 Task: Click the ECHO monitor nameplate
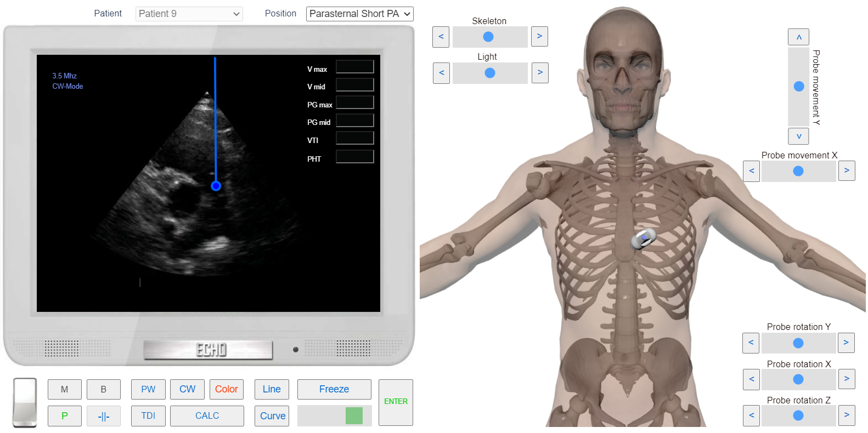coord(208,350)
